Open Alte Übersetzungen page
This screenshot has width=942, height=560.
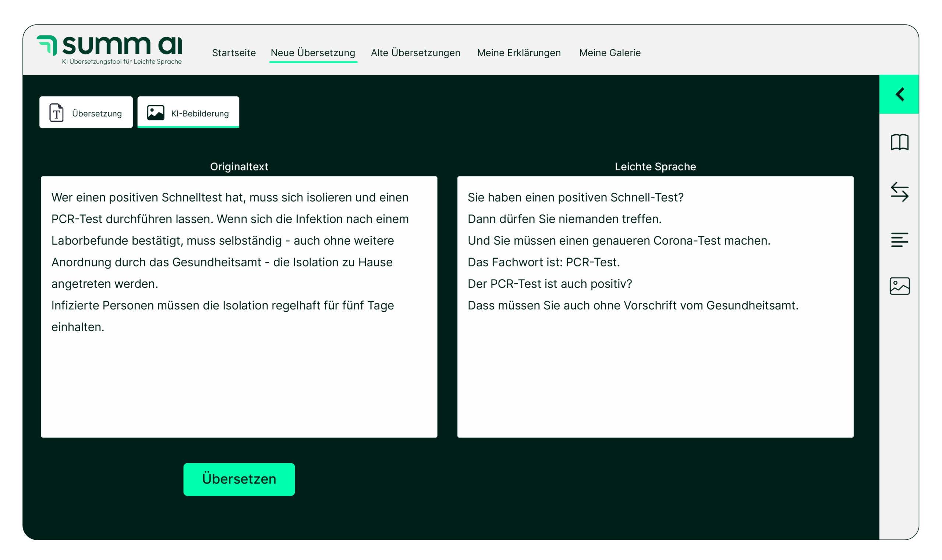coord(415,53)
